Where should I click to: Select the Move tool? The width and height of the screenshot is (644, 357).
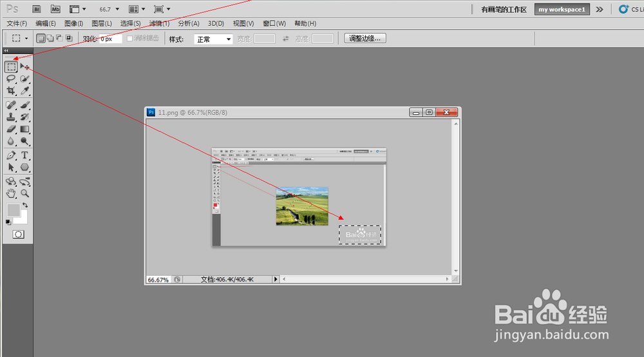(x=24, y=66)
